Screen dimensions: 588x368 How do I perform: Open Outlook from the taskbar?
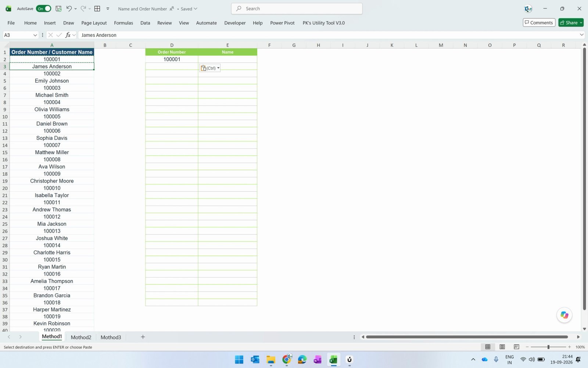[255, 360]
